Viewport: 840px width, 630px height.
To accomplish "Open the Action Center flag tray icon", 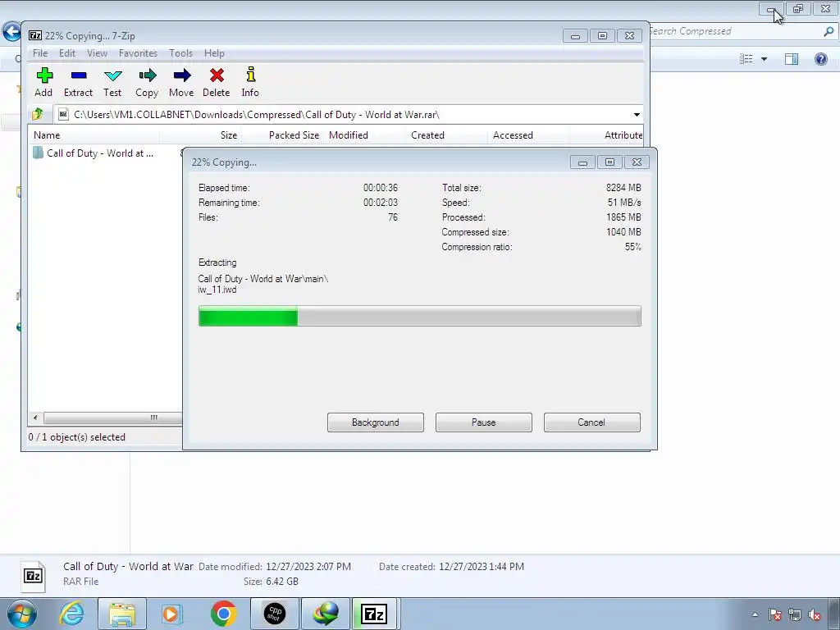I will pyautogui.click(x=774, y=614).
